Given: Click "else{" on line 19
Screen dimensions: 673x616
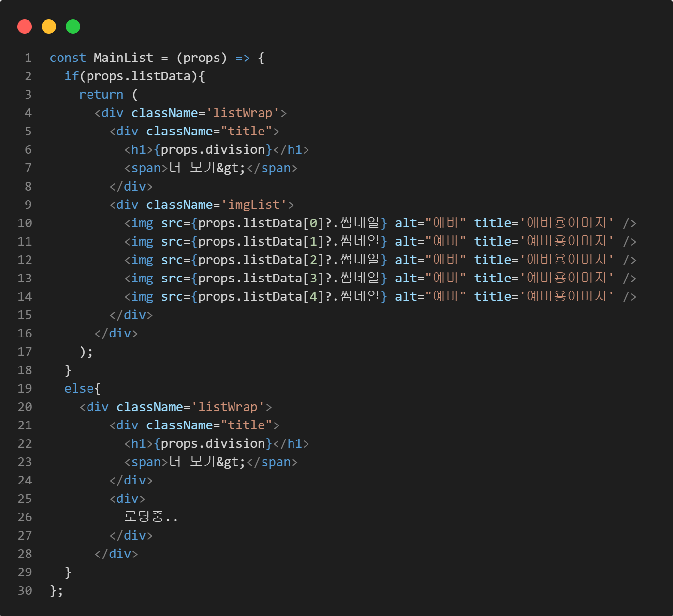Looking at the screenshot, I should pyautogui.click(x=83, y=388).
